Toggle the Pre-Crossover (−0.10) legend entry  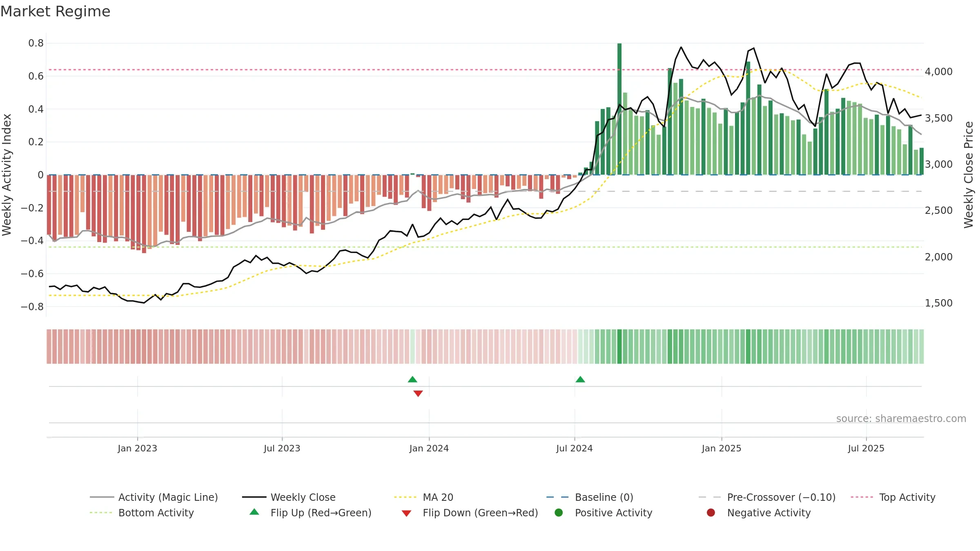pyautogui.click(x=767, y=497)
